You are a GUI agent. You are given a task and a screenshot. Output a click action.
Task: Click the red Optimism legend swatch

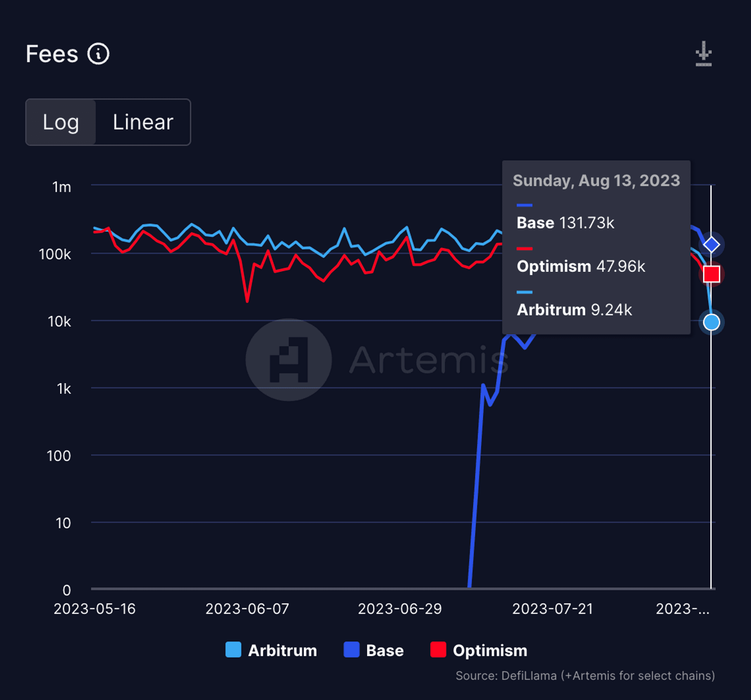pyautogui.click(x=438, y=650)
